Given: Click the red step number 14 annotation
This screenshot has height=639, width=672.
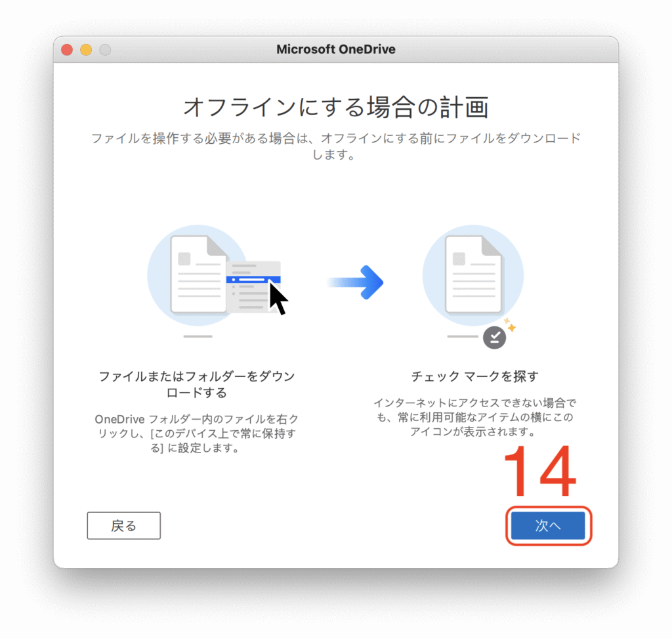Looking at the screenshot, I should coord(540,472).
